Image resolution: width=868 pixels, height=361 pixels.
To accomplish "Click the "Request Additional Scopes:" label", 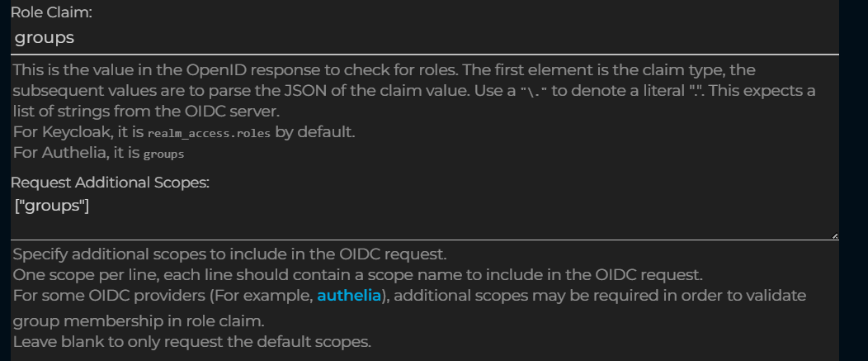I will [x=110, y=183].
